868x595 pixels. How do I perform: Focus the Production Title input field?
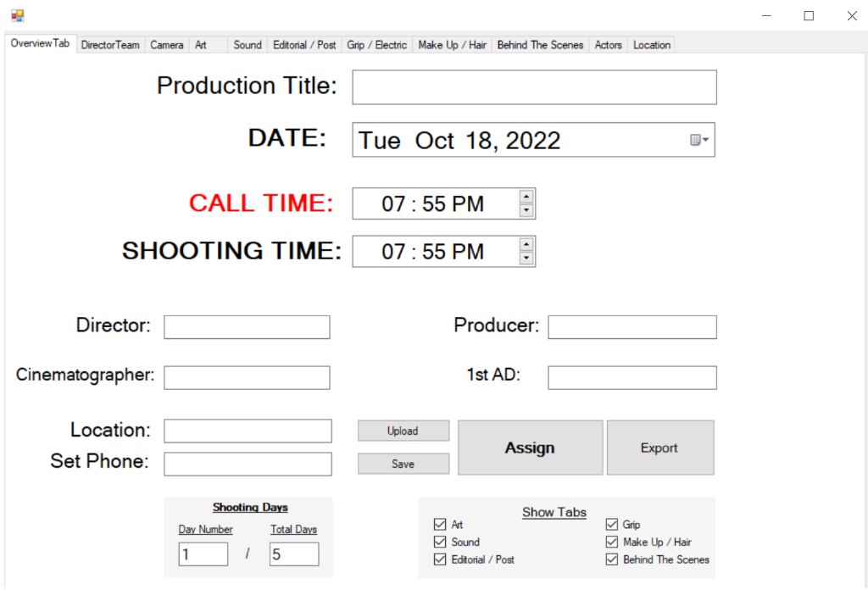[x=534, y=87]
